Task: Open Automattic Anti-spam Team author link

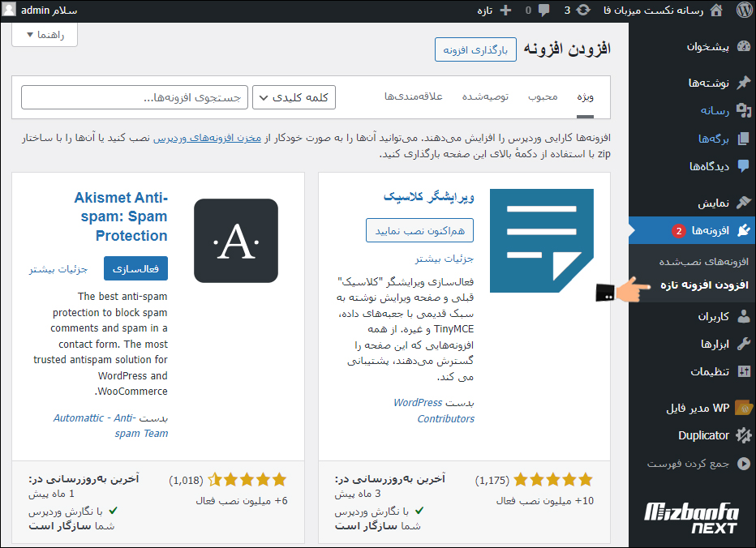Action: click(x=111, y=426)
